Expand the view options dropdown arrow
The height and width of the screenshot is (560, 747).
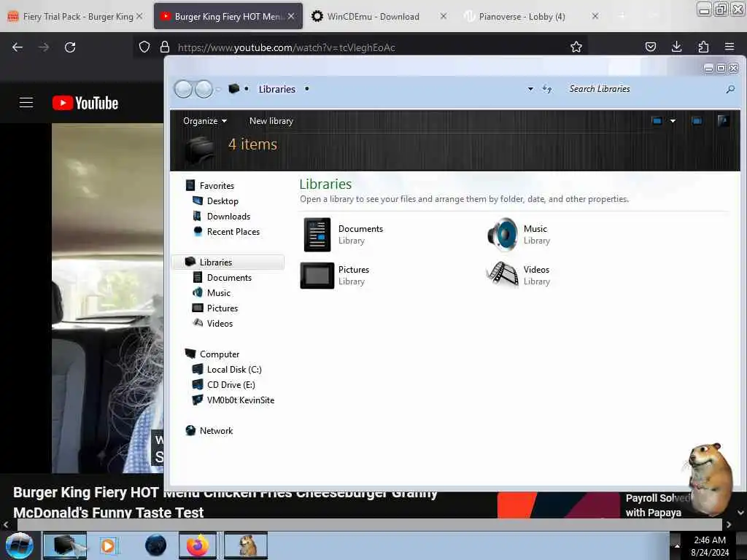pyautogui.click(x=673, y=121)
